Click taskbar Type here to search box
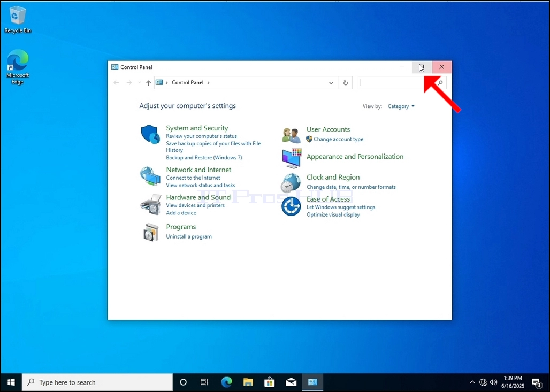The image size is (550, 392). pos(97,382)
